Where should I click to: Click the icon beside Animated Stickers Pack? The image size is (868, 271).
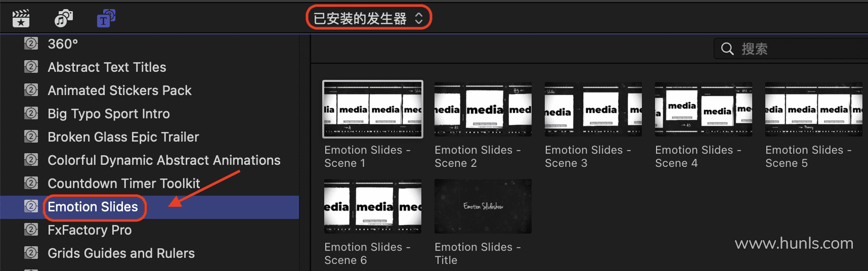click(31, 90)
